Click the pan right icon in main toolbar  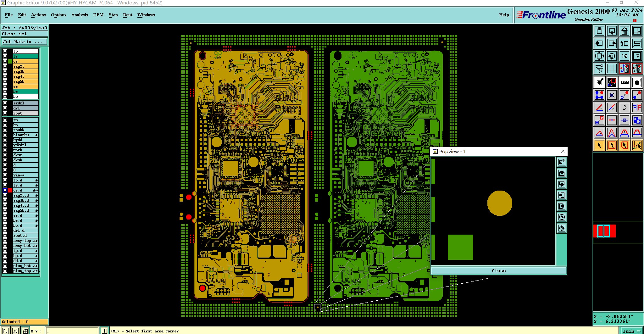tap(612, 43)
